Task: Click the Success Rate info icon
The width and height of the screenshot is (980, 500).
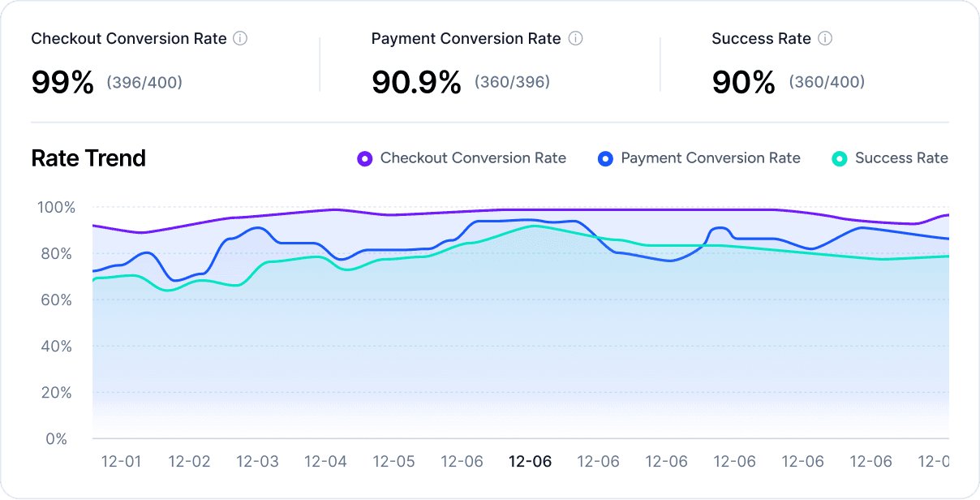Action: pos(826,38)
